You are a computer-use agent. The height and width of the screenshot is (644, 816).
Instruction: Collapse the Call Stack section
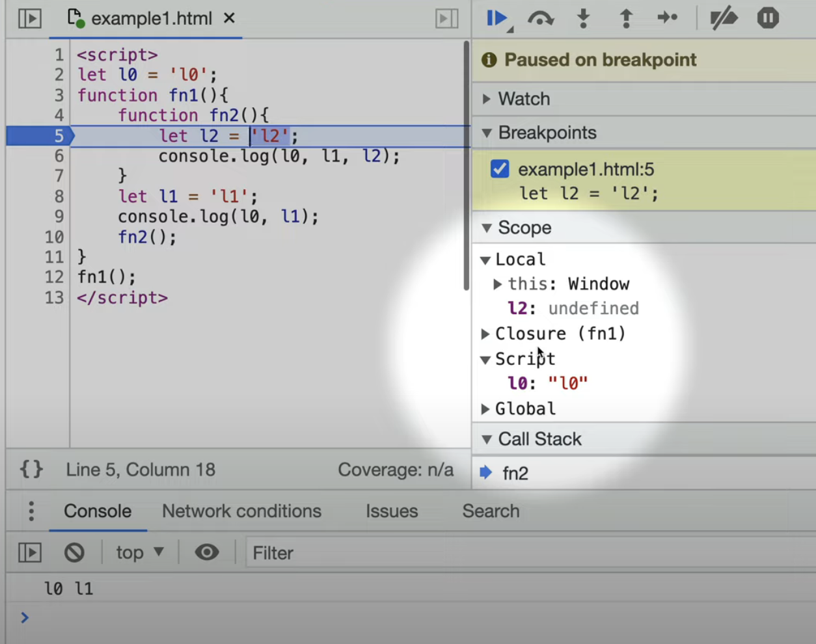point(487,439)
